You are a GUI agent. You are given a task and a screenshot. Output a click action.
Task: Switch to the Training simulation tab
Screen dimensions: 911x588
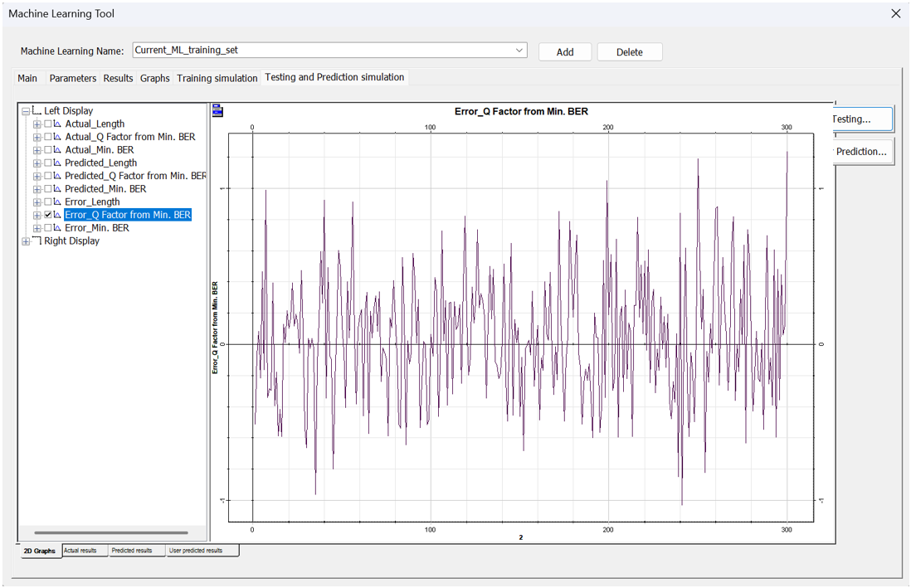coord(217,78)
